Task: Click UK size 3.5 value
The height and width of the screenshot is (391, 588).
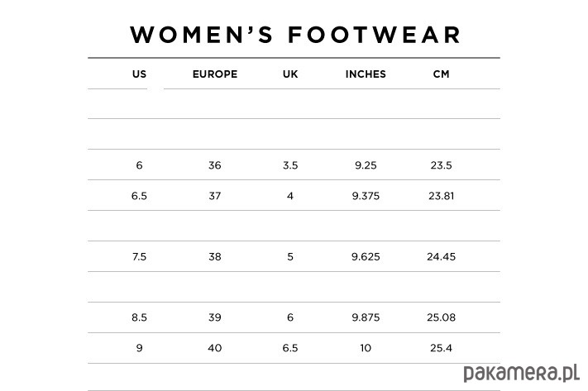Action: 290,165
